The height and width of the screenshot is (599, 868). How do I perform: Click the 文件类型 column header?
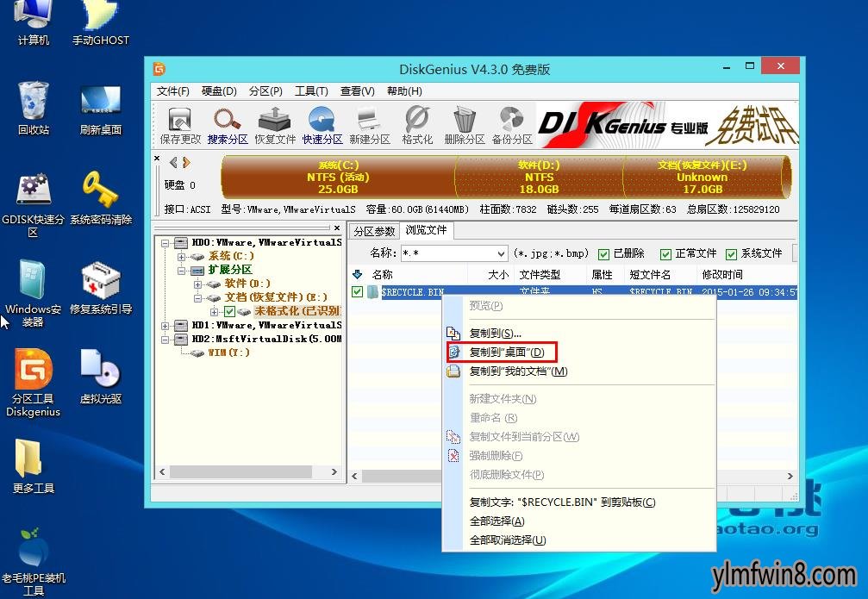tap(550, 275)
